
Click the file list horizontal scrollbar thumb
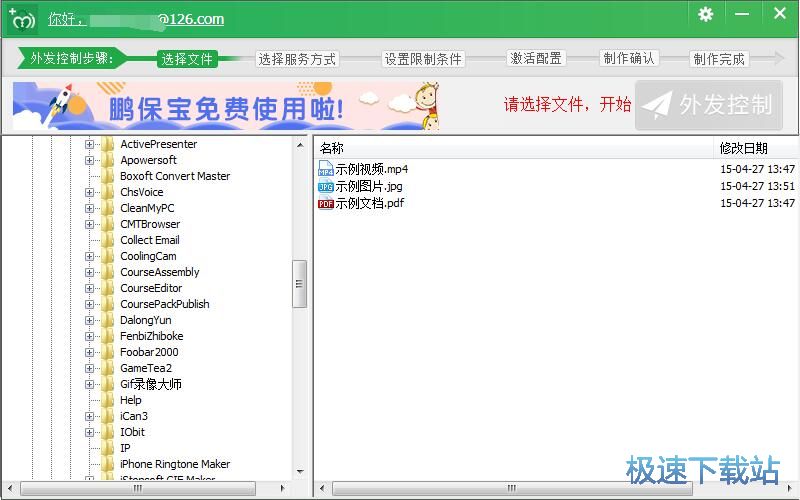pyautogui.click(x=512, y=488)
